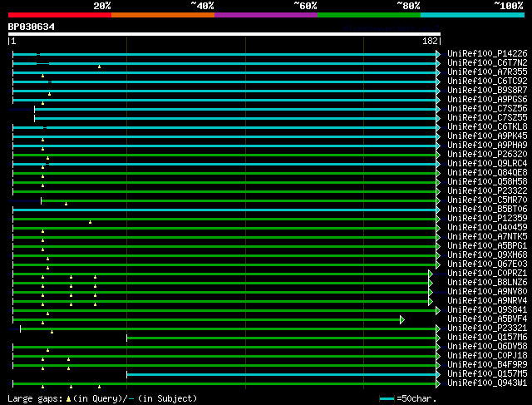The width and height of the screenshot is (532, 405).
Task: Click hit name UniRef100_C6TC92
Action: [x=487, y=81]
